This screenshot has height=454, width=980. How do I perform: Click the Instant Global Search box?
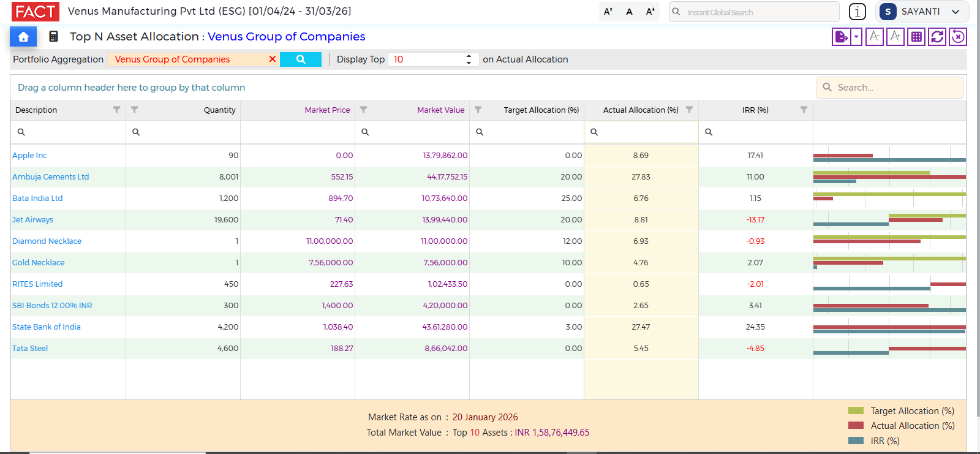point(754,12)
